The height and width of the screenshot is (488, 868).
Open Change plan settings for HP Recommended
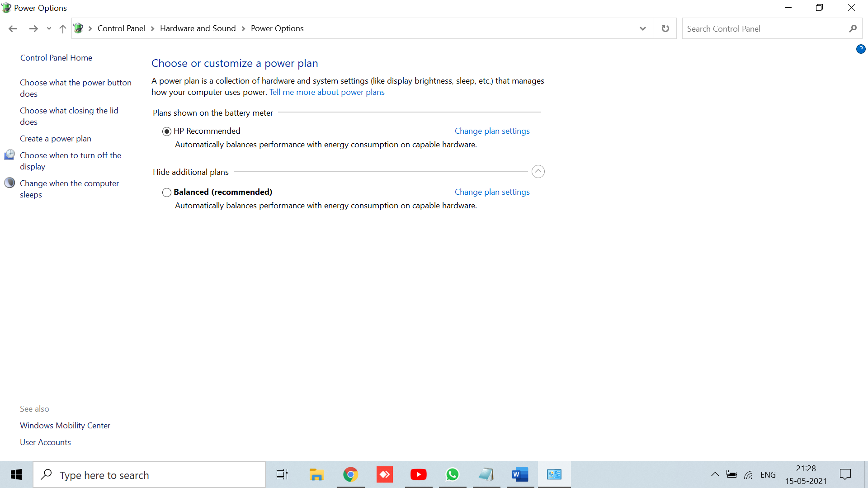click(492, 131)
